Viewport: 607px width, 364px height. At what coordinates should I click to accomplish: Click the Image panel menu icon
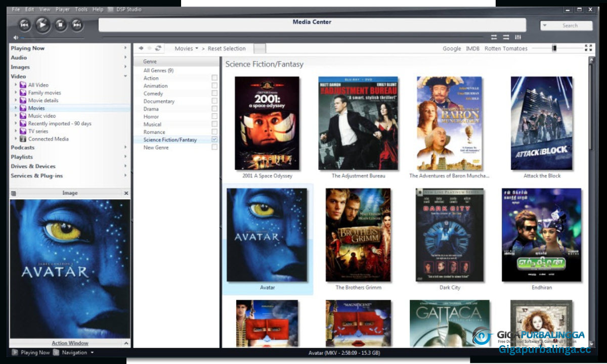(x=14, y=193)
